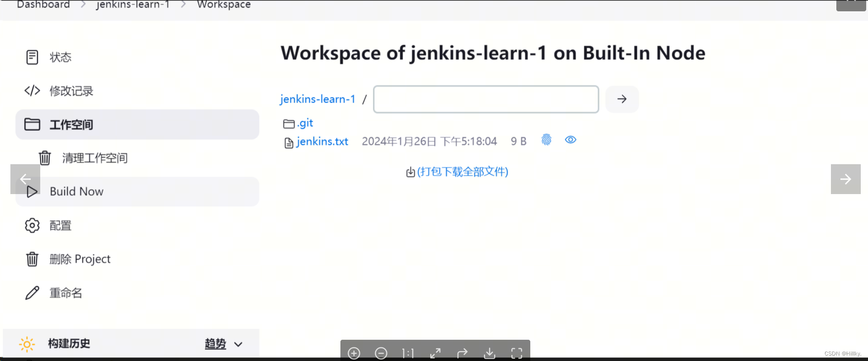Open jenkins.txt file

click(322, 142)
